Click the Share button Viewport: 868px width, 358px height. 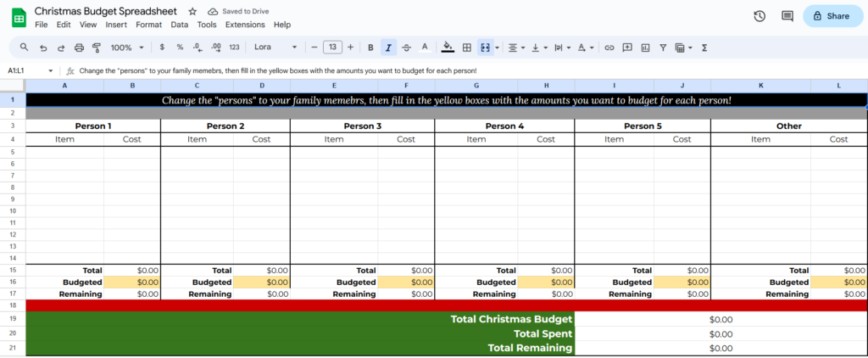tap(831, 16)
